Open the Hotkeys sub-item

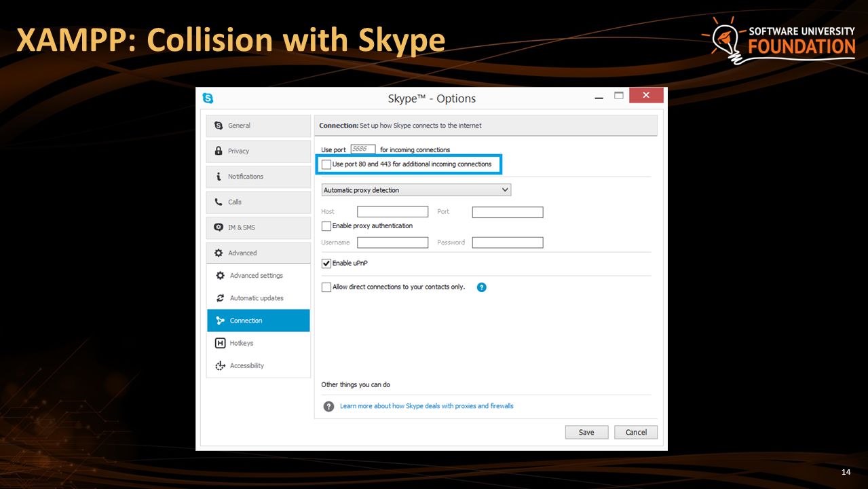tap(259, 343)
